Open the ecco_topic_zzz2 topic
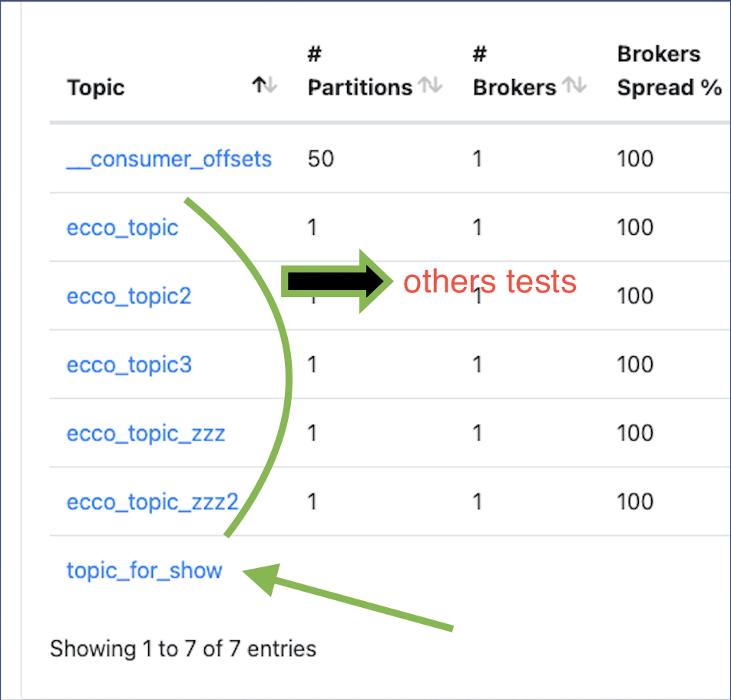This screenshot has width=731, height=700. click(x=152, y=501)
